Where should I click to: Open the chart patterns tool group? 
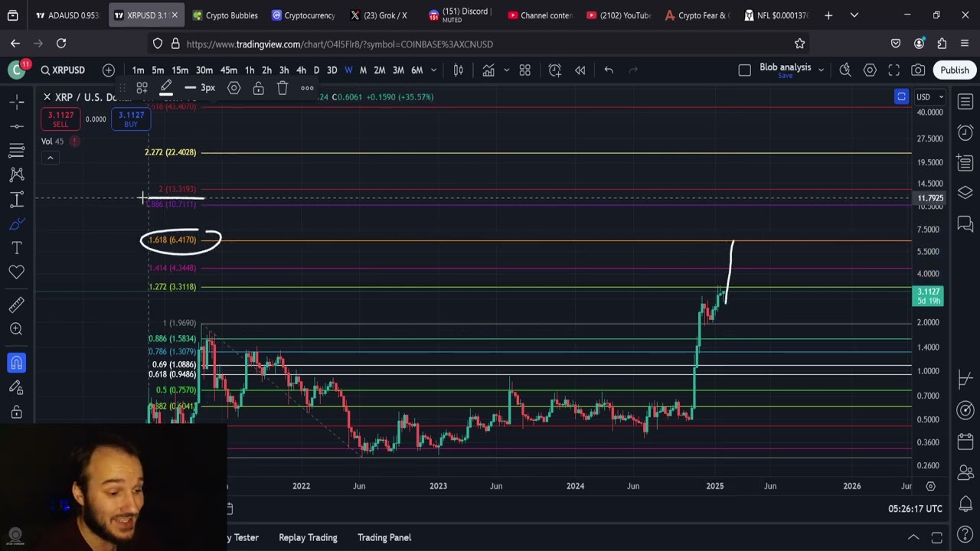click(17, 174)
